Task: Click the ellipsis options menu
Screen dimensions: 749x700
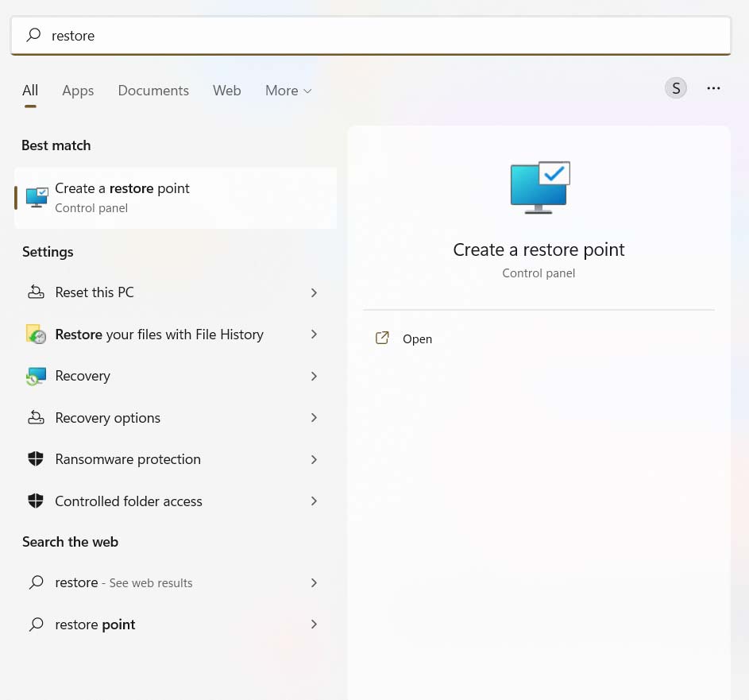Action: point(713,88)
